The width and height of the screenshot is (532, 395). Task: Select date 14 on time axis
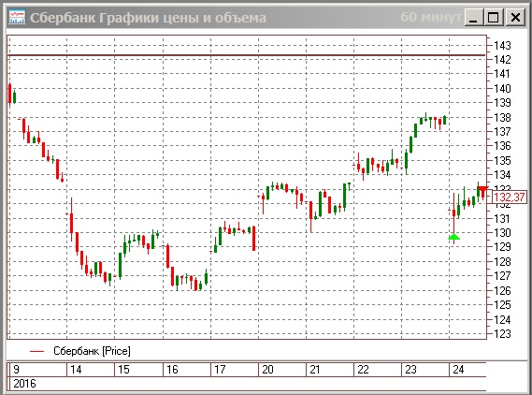(76, 369)
